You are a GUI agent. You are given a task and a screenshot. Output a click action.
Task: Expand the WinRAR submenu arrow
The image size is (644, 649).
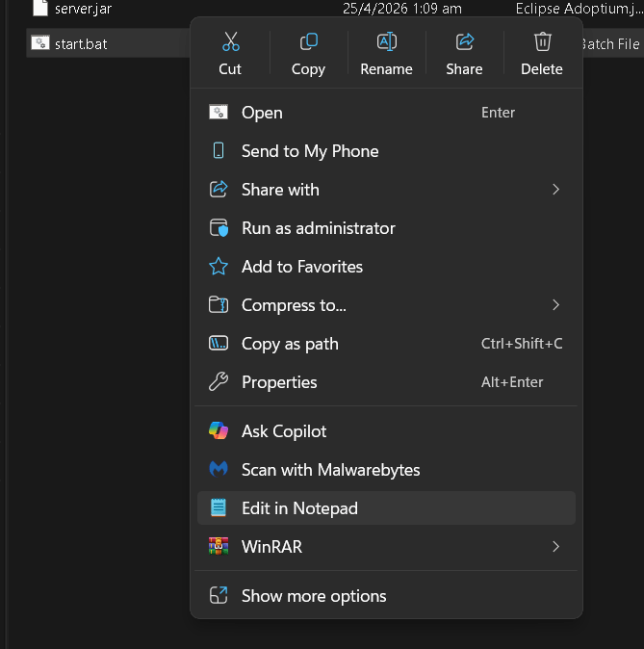[555, 547]
